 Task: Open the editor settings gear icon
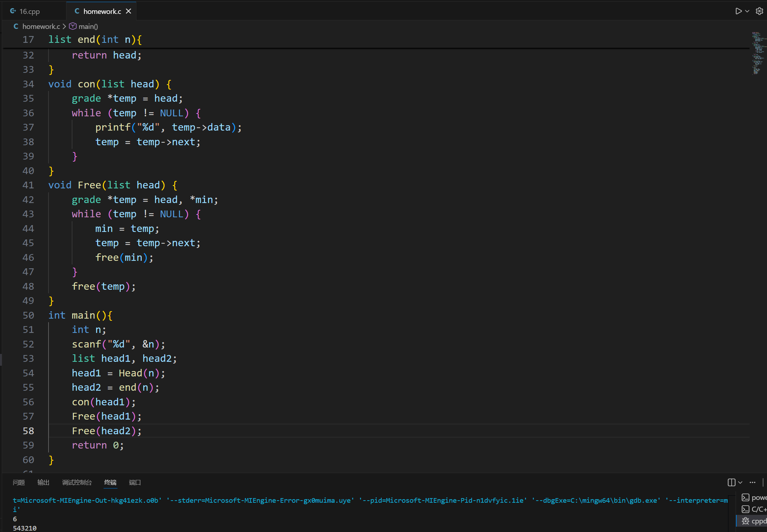tap(760, 11)
